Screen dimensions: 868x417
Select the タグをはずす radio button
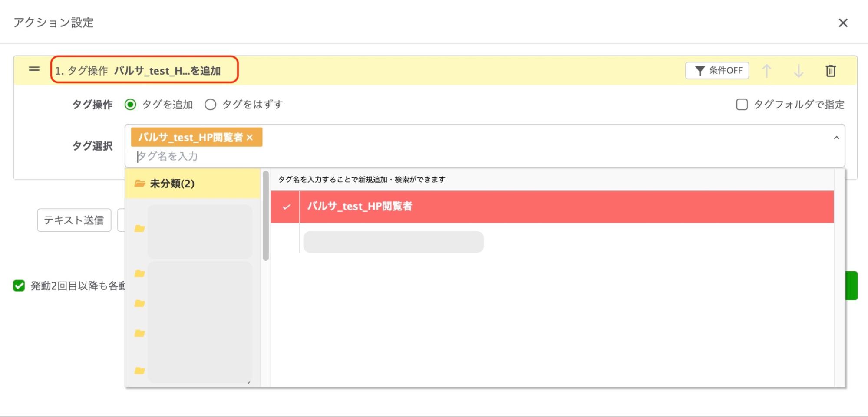tap(211, 104)
